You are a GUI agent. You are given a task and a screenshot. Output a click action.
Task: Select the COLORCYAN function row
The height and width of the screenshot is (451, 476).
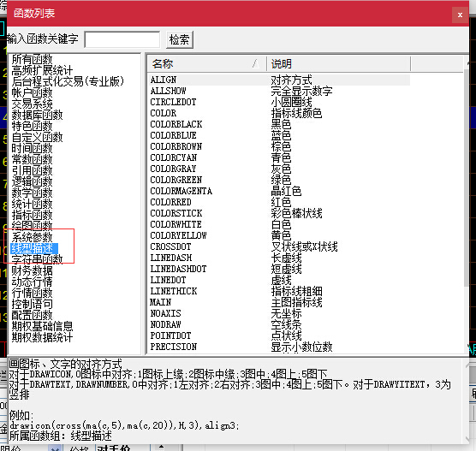point(279,157)
